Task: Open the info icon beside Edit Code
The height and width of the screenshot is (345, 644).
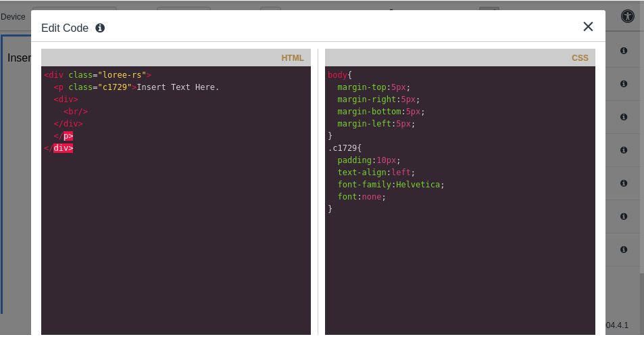Action: point(100,28)
